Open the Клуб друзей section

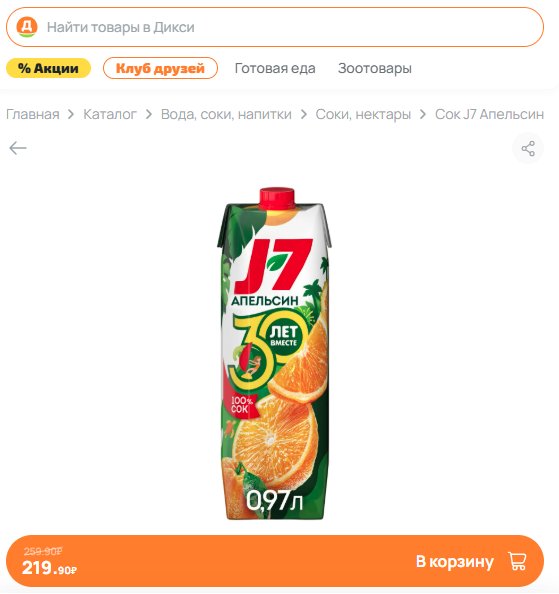click(160, 68)
